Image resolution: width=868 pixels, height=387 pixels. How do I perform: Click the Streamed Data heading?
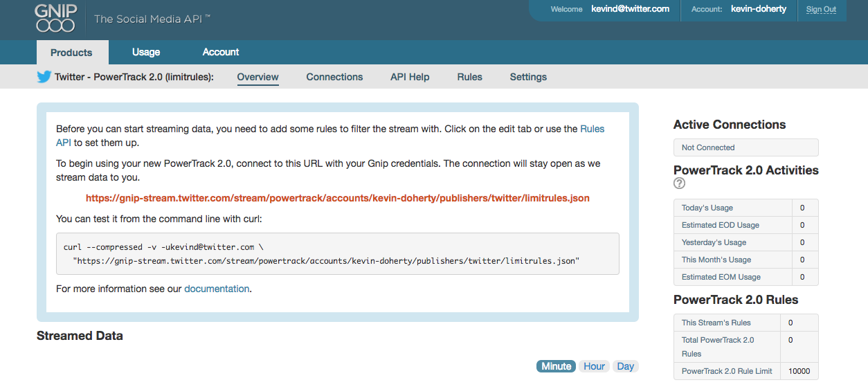(x=80, y=336)
